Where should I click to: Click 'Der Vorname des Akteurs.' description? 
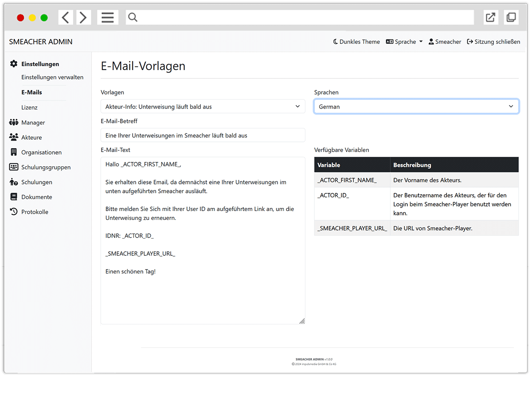[x=427, y=180]
